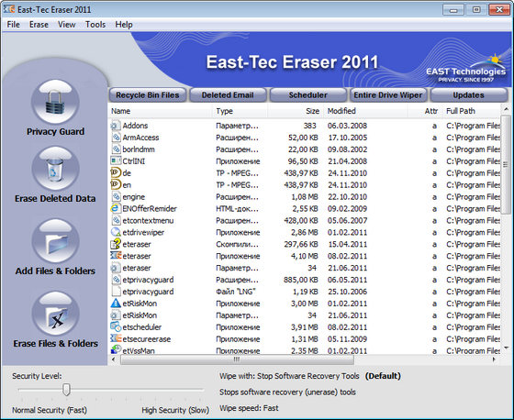Click the etRiskMon 34 bytes settings icon
Image resolution: width=514 pixels, height=420 pixels.
click(x=116, y=315)
